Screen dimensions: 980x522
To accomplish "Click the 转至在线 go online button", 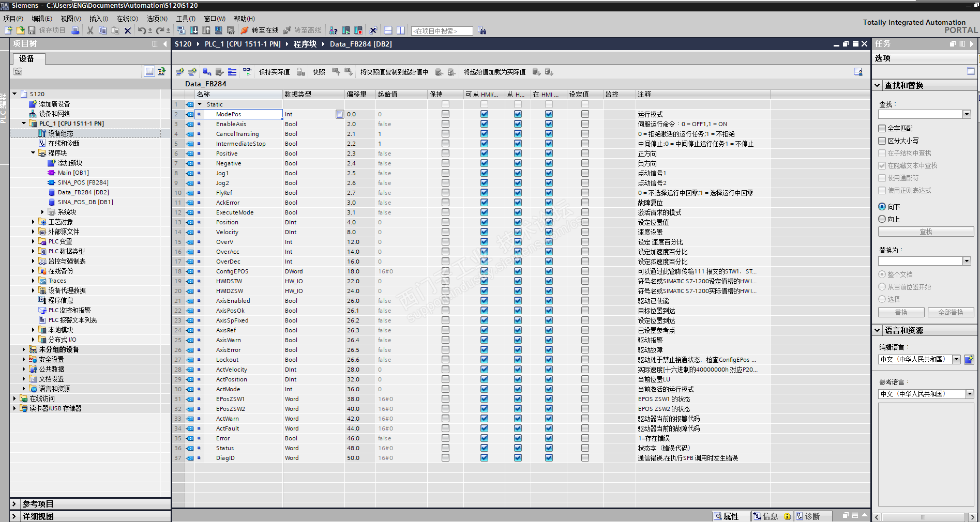I will pos(260,30).
